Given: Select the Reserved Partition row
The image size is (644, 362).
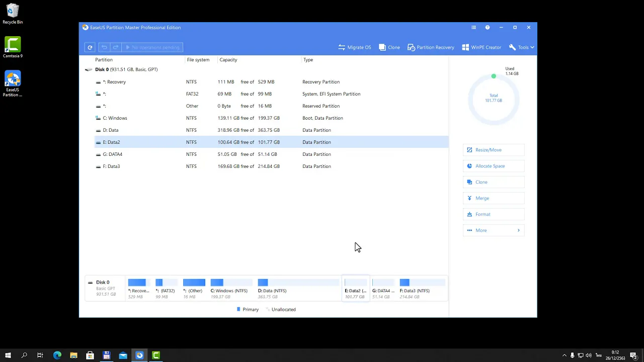Looking at the screenshot, I should 271,106.
